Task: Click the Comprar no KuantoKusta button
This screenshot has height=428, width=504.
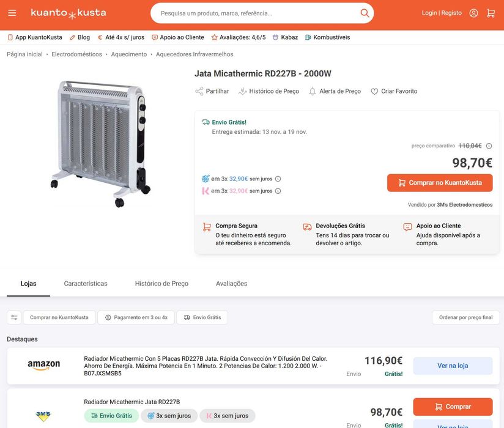Action: (x=440, y=183)
